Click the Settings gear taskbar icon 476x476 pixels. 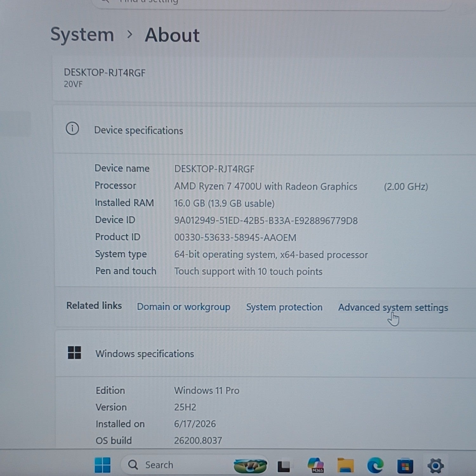pyautogui.click(x=435, y=466)
